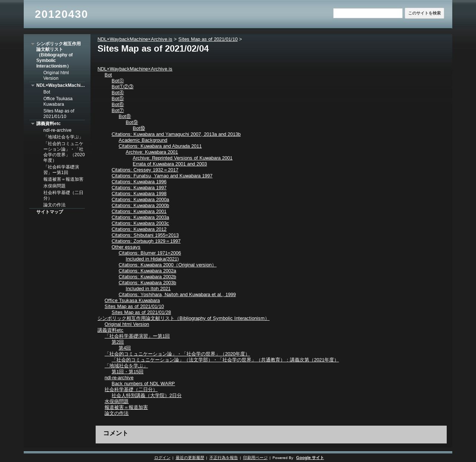Open 第1回・第15回 link

[x=128, y=371]
